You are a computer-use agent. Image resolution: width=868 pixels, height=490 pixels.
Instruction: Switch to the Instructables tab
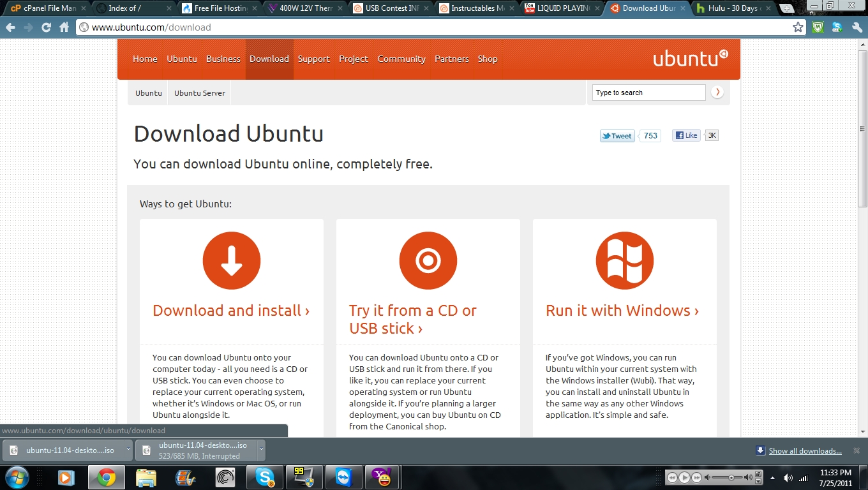point(475,8)
